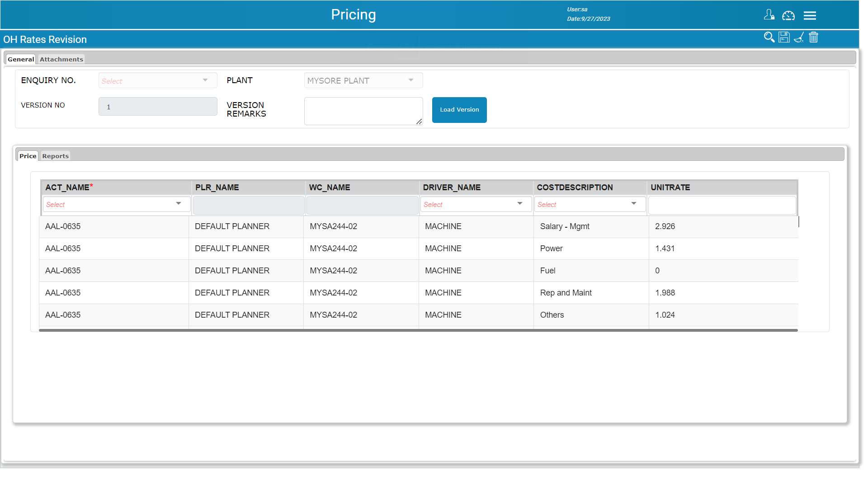The image size is (868, 488).
Task: Open the dashboard speedometer icon
Action: click(x=788, y=16)
